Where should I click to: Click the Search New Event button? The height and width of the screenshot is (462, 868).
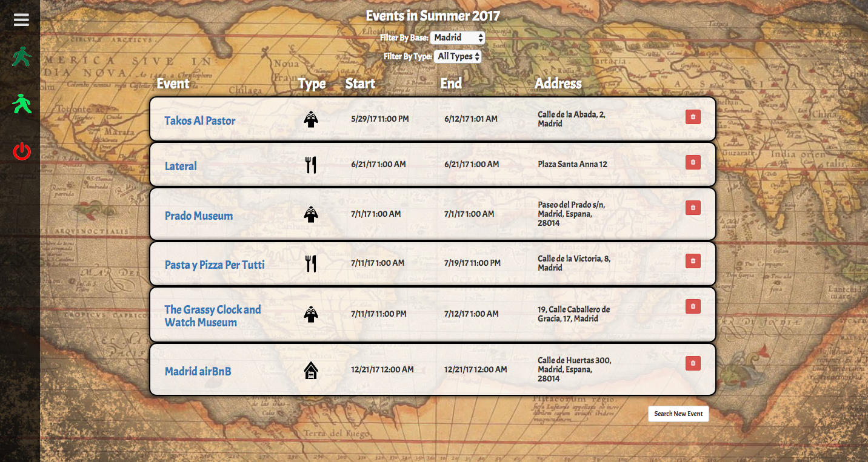coord(678,414)
